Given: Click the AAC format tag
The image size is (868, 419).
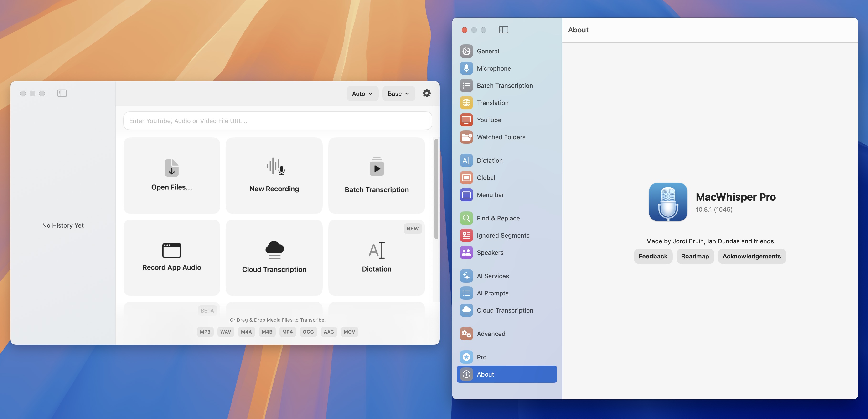Looking at the screenshot, I should coord(329,332).
